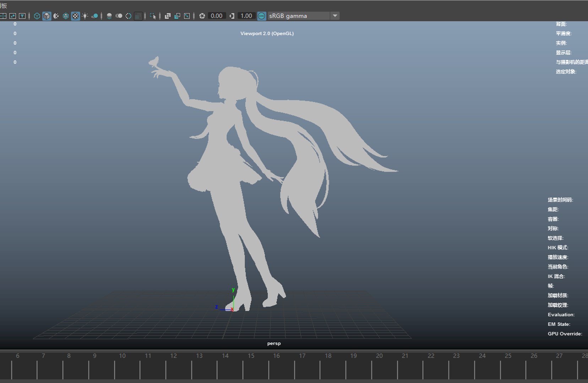Click the EM State HUD label
The width and height of the screenshot is (588, 383).
coord(559,324)
